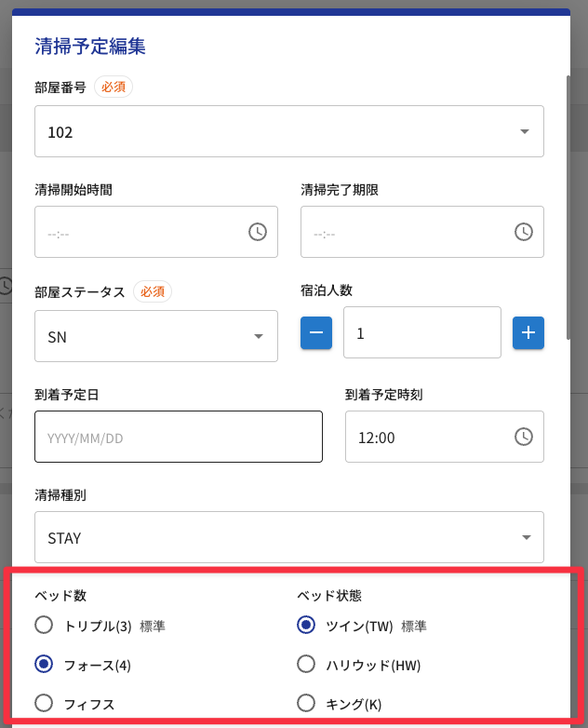The image size is (588, 728).
Task: Click the dialog's vertical scrollbar
Action: [x=568, y=208]
